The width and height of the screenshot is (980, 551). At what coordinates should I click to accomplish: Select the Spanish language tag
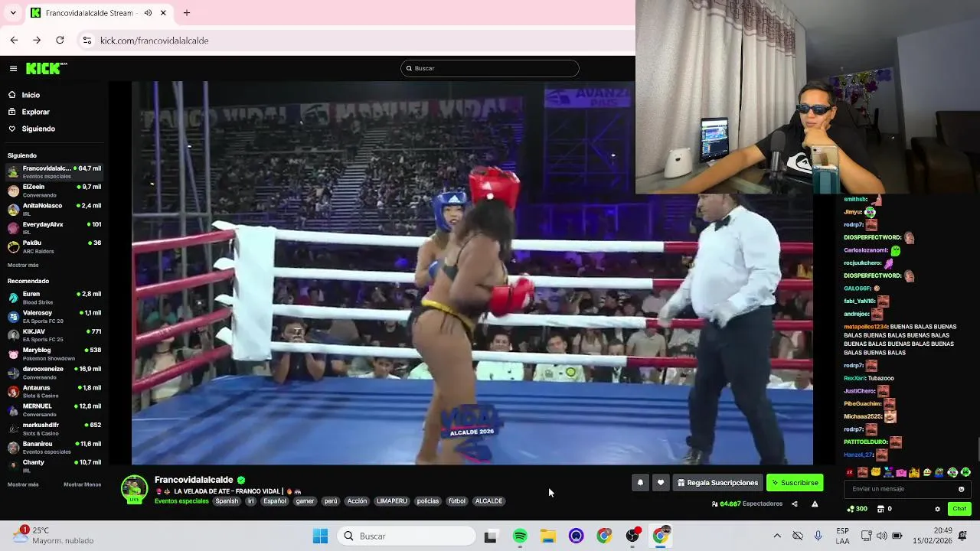tap(227, 501)
